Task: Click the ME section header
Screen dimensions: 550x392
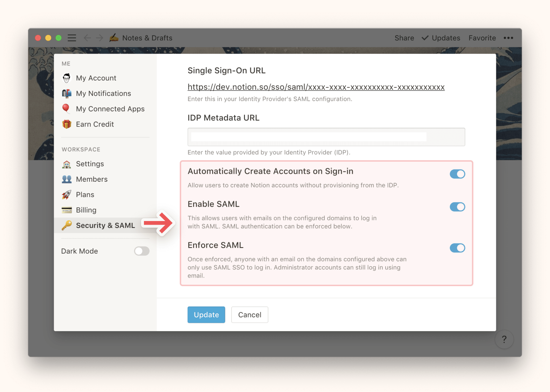Action: 66,64
